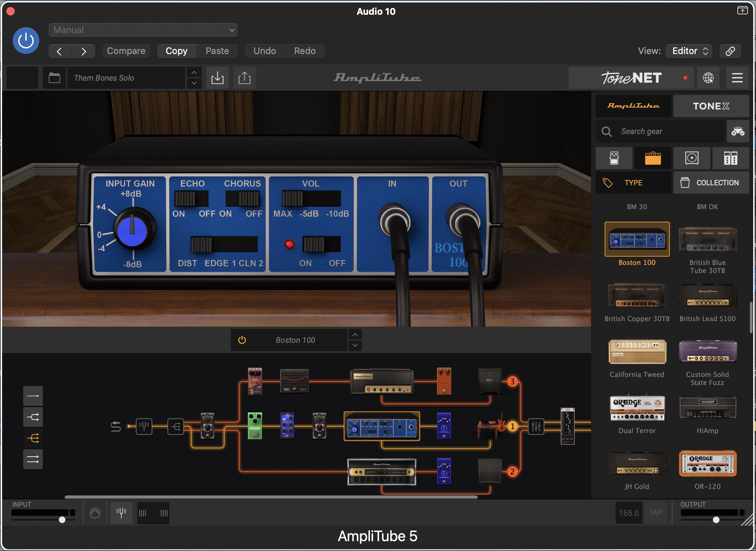The image size is (756, 551).
Task: Click the TAP tempo button
Action: [655, 513]
